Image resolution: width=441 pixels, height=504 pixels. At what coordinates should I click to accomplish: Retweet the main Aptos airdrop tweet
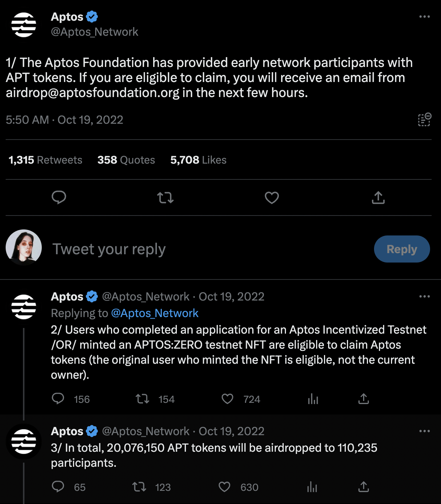click(165, 197)
